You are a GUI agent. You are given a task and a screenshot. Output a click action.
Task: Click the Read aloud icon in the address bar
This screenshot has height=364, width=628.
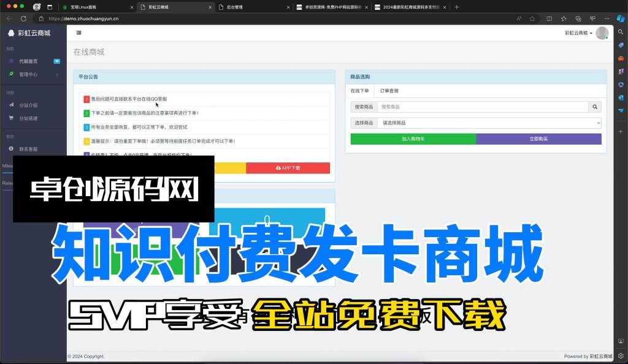pos(519,18)
